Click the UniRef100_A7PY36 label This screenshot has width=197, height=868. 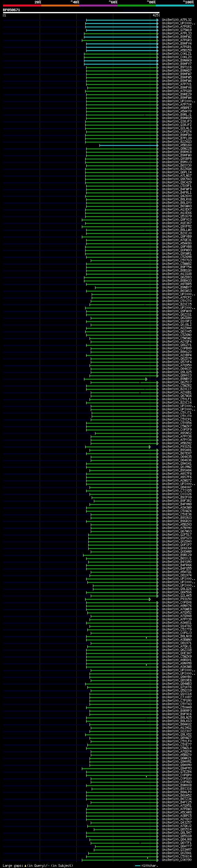coord(177,436)
